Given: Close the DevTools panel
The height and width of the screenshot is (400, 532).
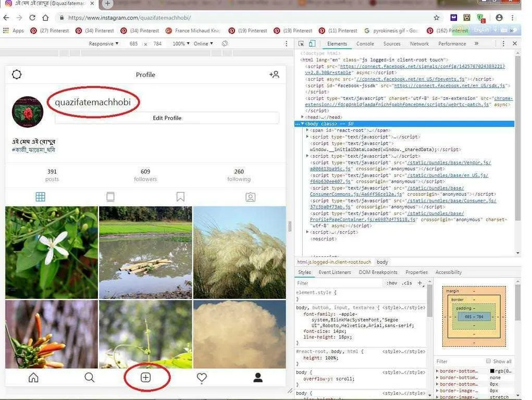Looking at the screenshot, I should pyautogui.click(x=515, y=44).
